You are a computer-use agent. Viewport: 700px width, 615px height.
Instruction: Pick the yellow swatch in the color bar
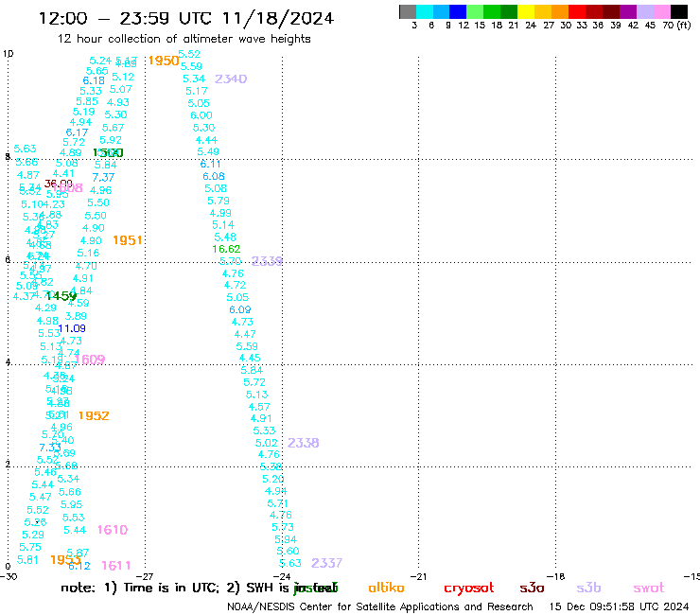click(x=526, y=11)
